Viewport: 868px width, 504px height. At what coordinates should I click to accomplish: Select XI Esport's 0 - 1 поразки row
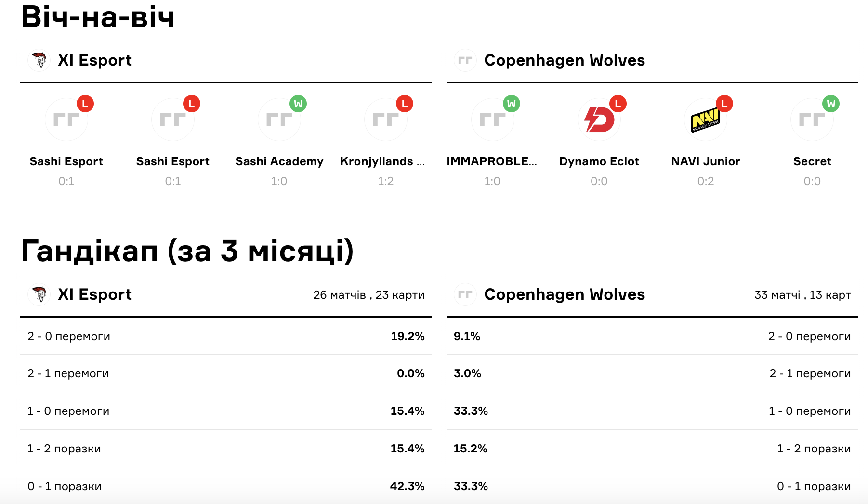226,486
